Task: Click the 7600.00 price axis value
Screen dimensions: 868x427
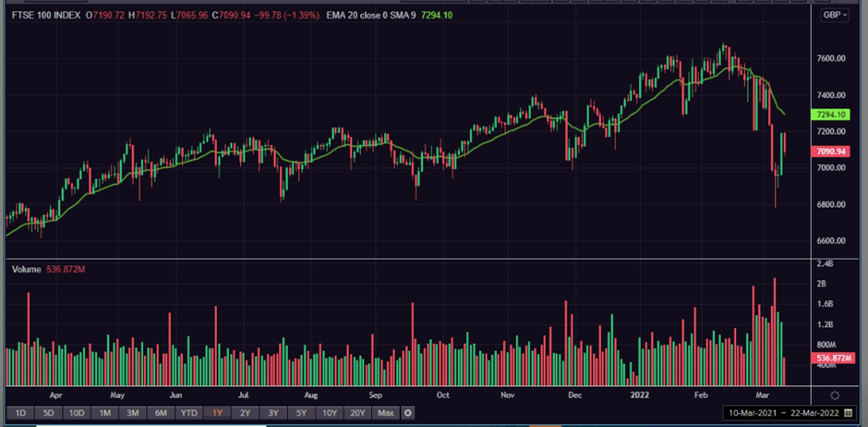Action: click(x=831, y=59)
